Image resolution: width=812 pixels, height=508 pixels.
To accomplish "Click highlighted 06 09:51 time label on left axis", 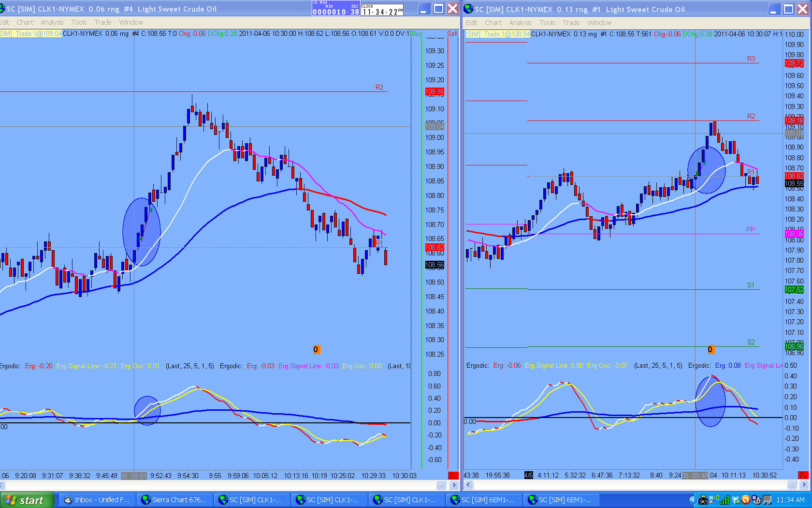I will (x=133, y=476).
